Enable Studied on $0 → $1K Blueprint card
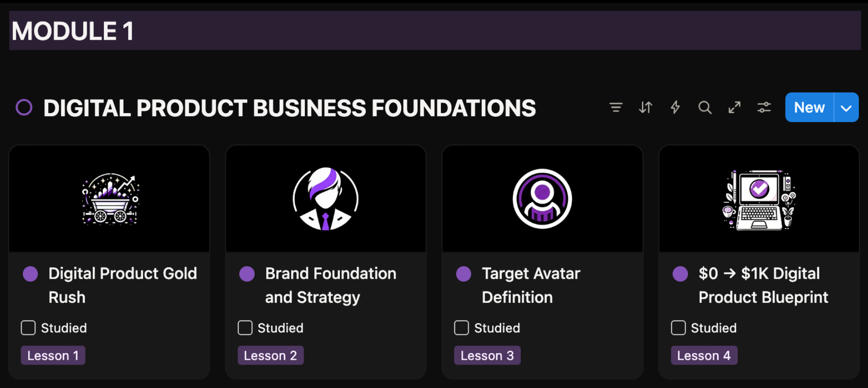 click(x=678, y=328)
